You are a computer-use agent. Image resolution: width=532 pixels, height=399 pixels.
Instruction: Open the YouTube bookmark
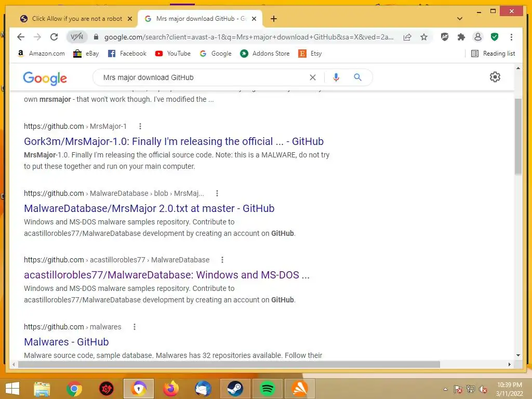[172, 54]
